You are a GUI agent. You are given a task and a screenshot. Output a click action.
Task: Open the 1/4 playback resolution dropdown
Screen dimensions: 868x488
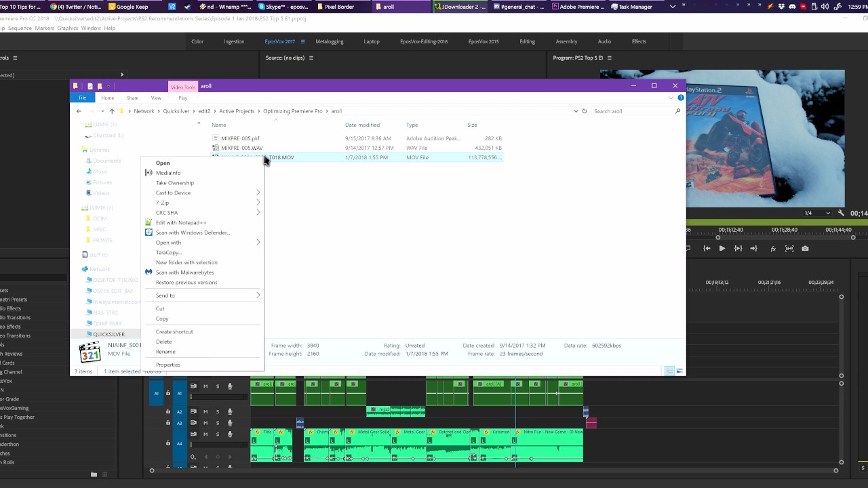click(x=817, y=213)
